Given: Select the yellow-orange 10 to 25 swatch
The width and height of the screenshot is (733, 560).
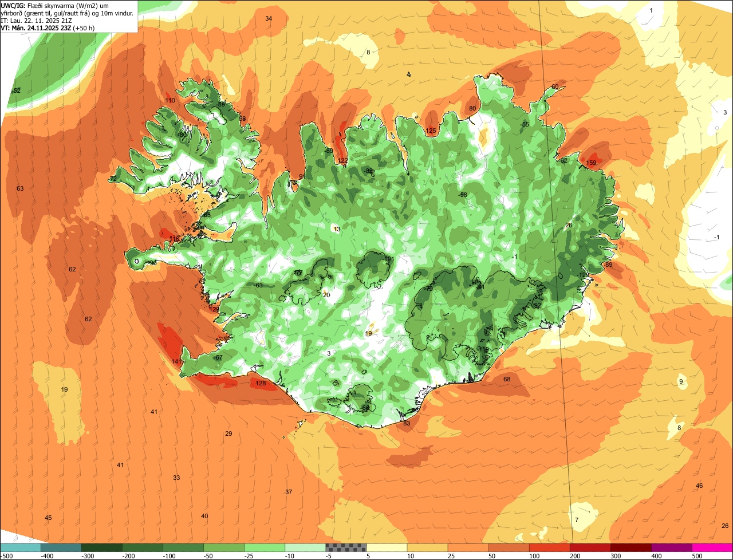Looking at the screenshot, I should [x=427, y=547].
